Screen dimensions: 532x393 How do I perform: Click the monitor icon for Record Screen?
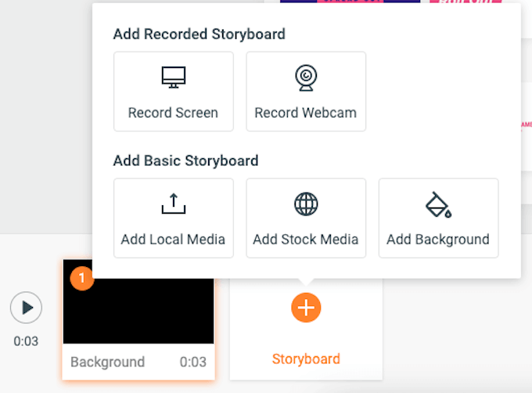[x=173, y=78]
